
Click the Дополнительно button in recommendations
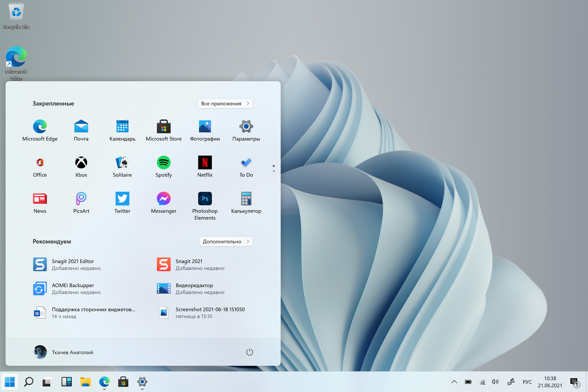(x=226, y=241)
